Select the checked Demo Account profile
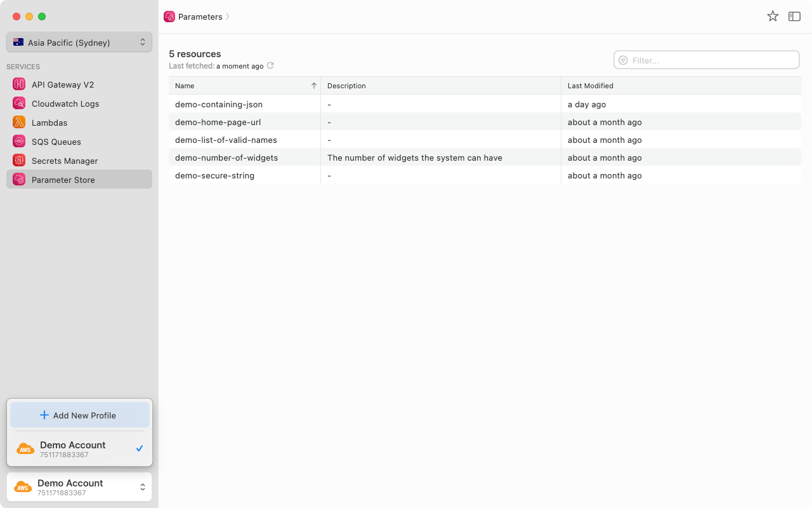812x508 pixels. (79, 449)
